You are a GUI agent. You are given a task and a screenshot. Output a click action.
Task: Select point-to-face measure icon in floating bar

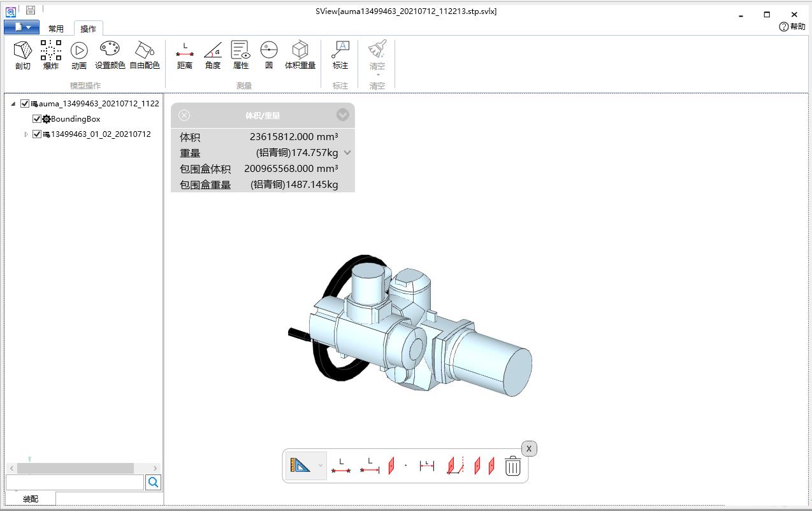[x=396, y=466]
